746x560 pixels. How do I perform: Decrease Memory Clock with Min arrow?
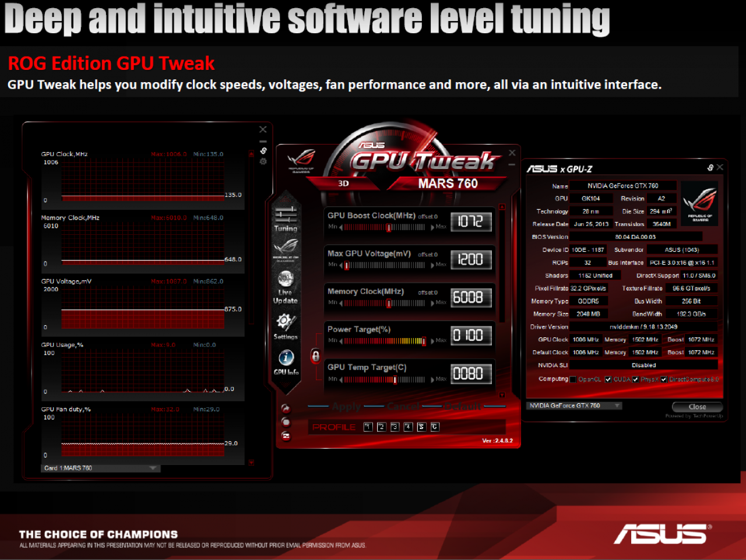click(x=342, y=303)
